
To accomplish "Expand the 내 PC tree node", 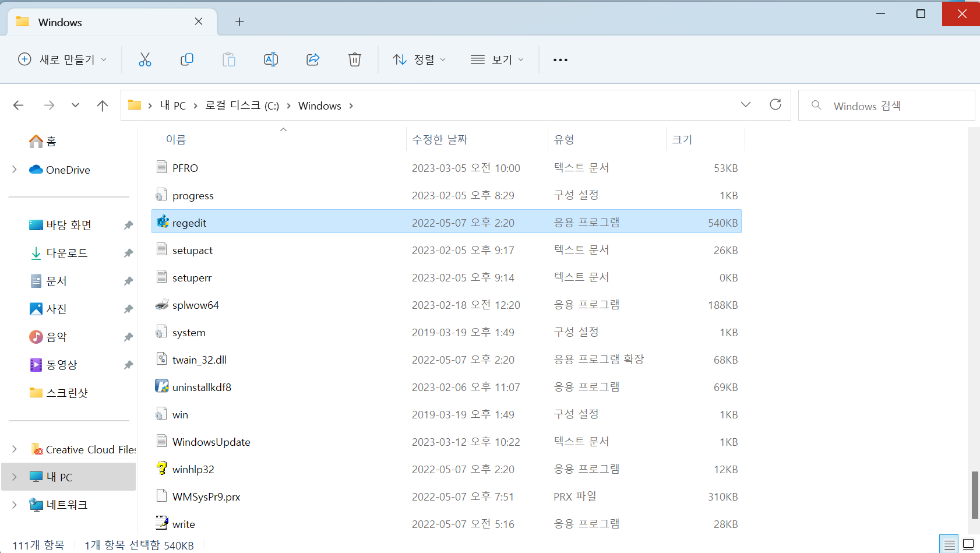I will click(15, 477).
